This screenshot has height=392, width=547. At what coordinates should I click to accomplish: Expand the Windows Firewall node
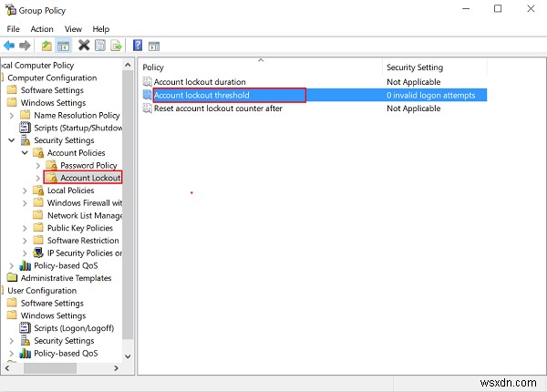point(25,203)
